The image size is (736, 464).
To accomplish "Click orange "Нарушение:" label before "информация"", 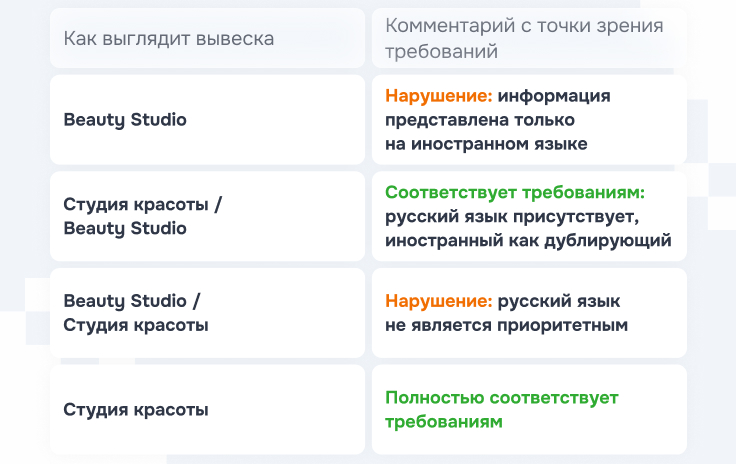I will (x=438, y=96).
